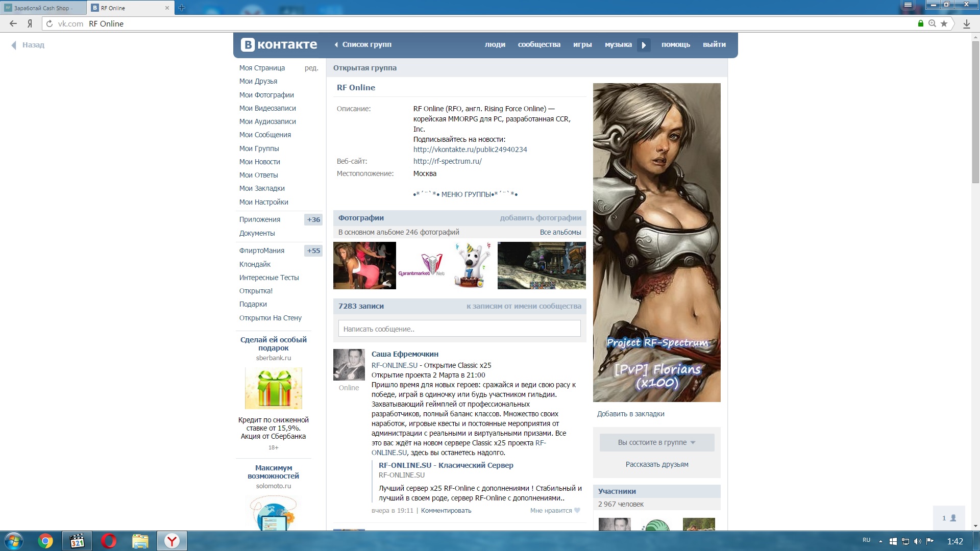Open the sberbank.ru gift ad image

click(274, 388)
